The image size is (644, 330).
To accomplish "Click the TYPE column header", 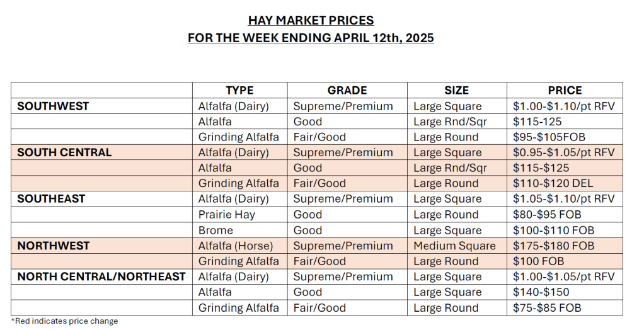I will click(x=239, y=91).
